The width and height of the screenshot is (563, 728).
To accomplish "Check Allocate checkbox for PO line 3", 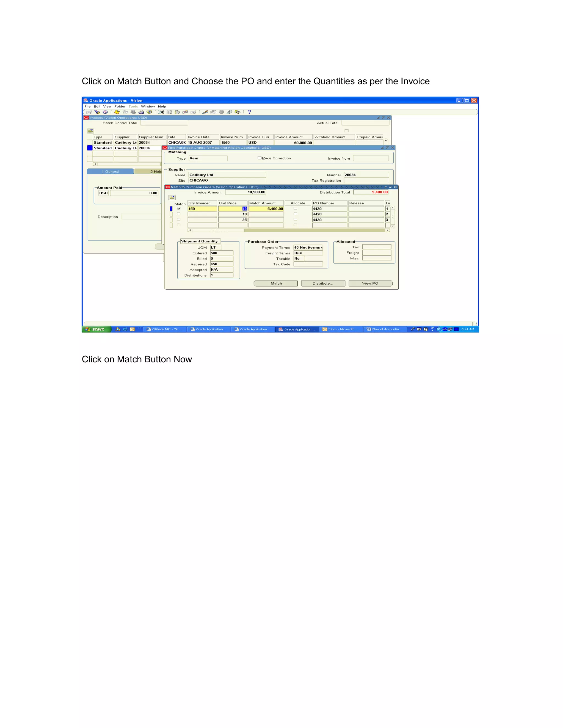I will pos(295,220).
